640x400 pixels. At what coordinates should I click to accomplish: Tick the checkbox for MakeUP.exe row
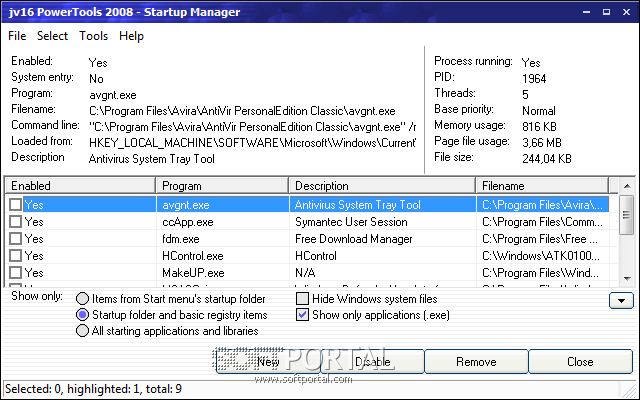coord(16,272)
